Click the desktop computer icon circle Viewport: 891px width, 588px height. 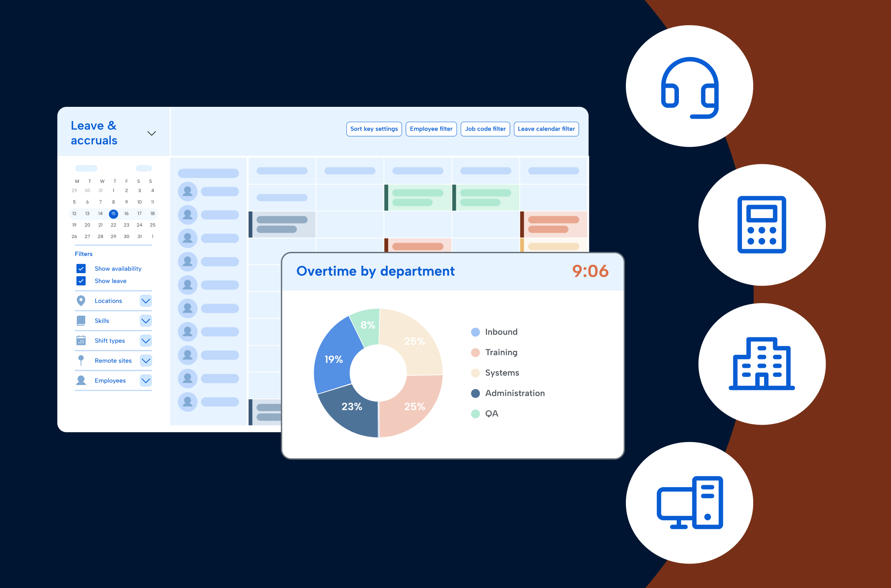tap(689, 503)
